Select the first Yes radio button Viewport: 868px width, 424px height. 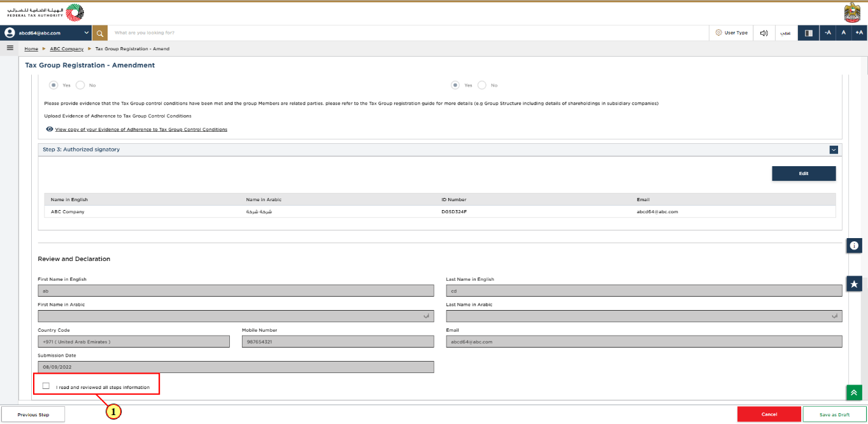[54, 85]
